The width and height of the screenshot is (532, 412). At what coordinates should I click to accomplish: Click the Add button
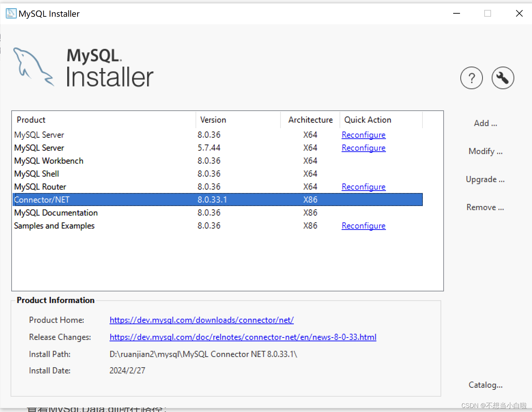click(485, 123)
